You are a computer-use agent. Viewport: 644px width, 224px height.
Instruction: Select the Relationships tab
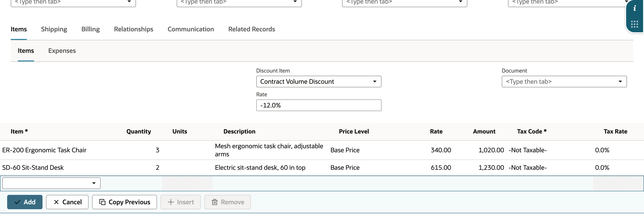click(133, 29)
